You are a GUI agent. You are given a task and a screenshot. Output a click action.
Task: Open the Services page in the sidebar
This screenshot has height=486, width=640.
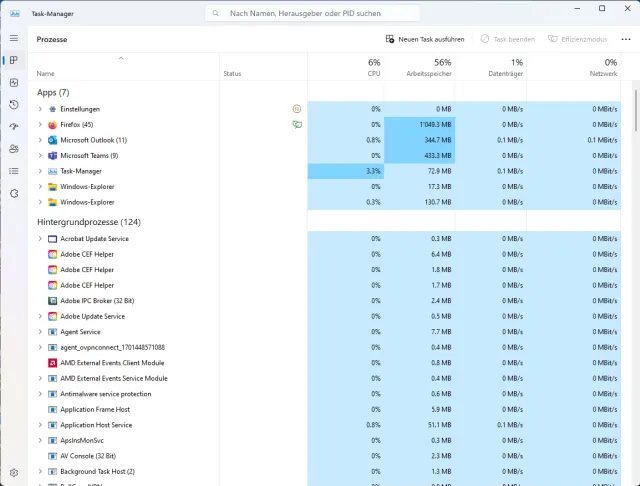coord(14,193)
